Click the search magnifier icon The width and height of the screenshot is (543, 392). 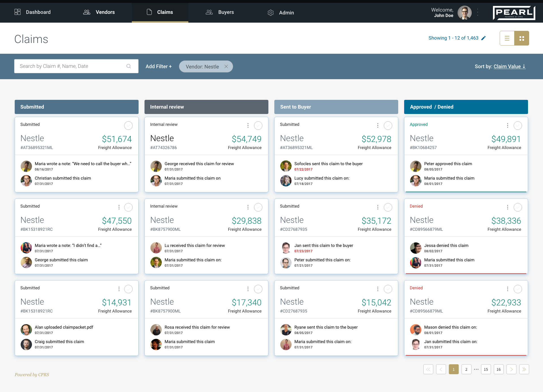(x=129, y=66)
